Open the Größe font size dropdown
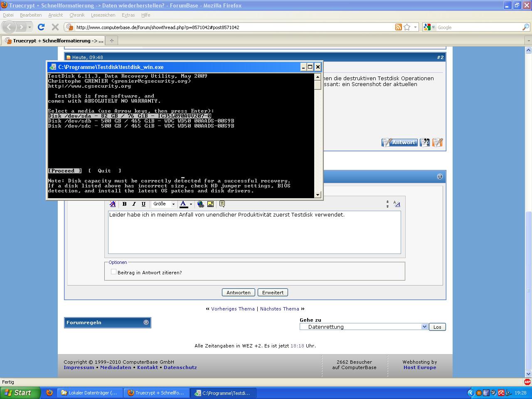 point(164,204)
